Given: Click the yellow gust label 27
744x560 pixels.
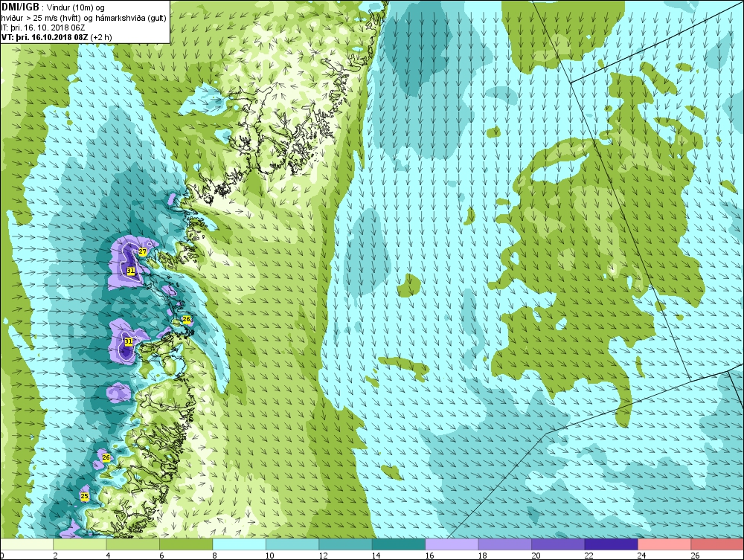Looking at the screenshot, I should coord(142,252).
